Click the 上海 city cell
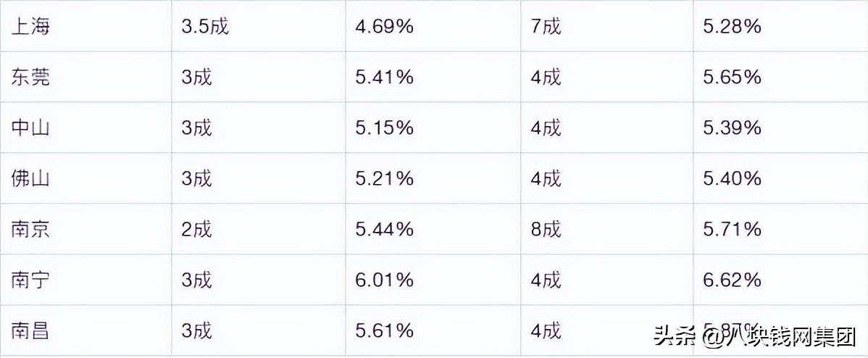868x358 pixels. pyautogui.click(x=30, y=27)
